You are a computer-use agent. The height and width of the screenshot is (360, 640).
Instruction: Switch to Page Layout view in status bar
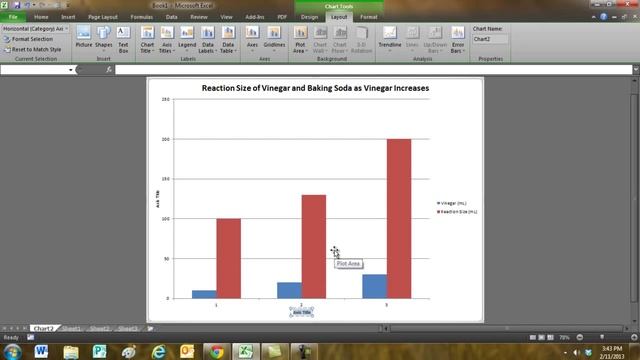click(541, 338)
